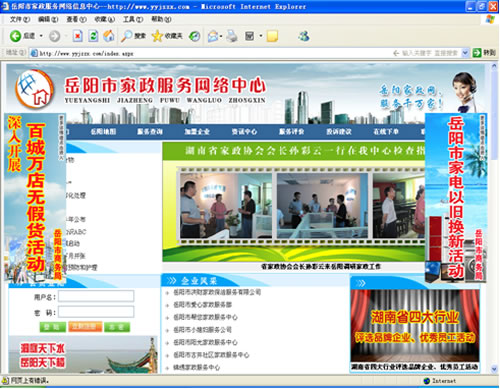Click the Stop loading icon

[x=78, y=36]
